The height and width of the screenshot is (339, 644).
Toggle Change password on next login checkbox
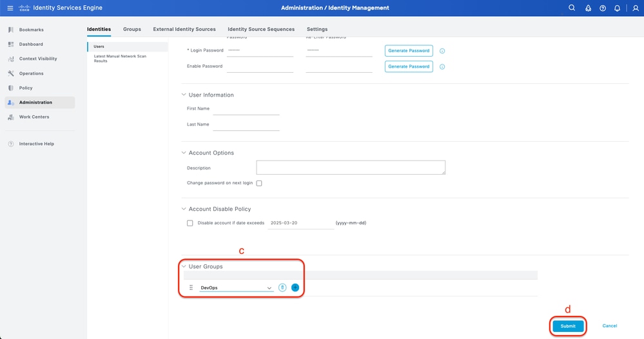coord(259,184)
